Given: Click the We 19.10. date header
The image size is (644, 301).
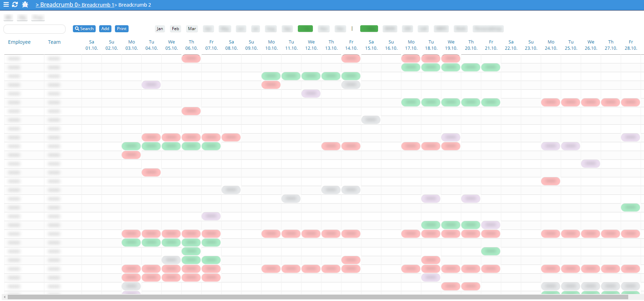Looking at the screenshot, I should coord(451,45).
